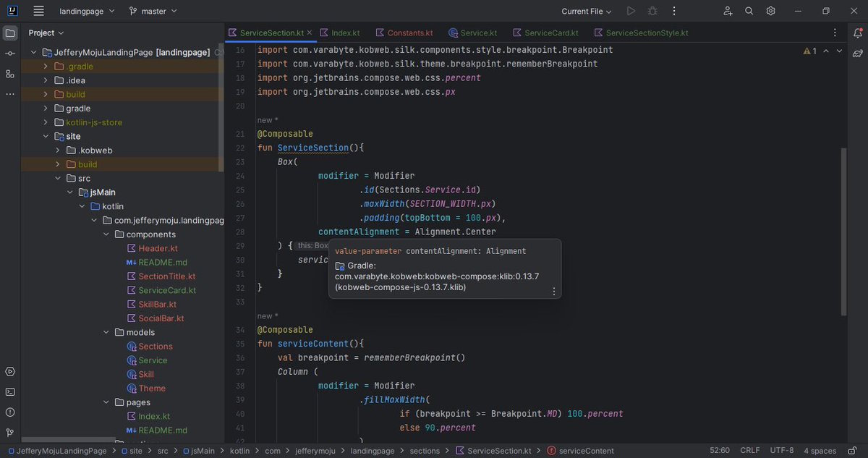Image resolution: width=868 pixels, height=458 pixels.
Task: Open the Services tool window
Action: pos(10,371)
